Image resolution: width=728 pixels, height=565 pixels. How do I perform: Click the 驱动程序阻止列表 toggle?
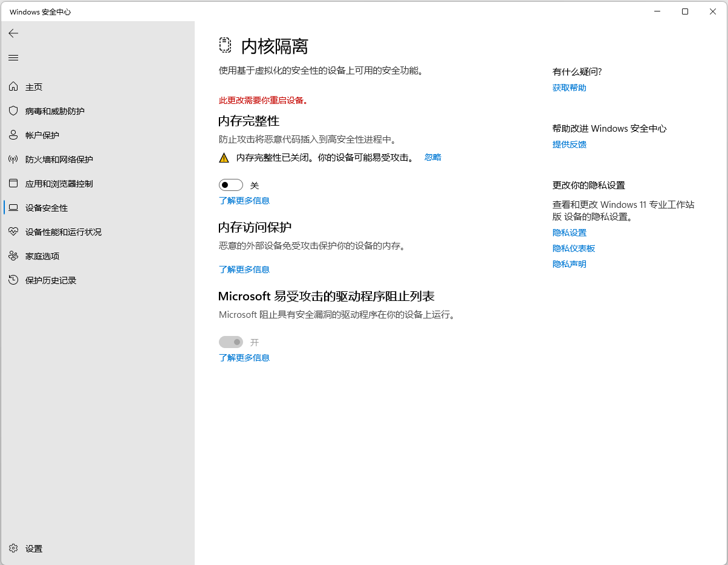[230, 341]
